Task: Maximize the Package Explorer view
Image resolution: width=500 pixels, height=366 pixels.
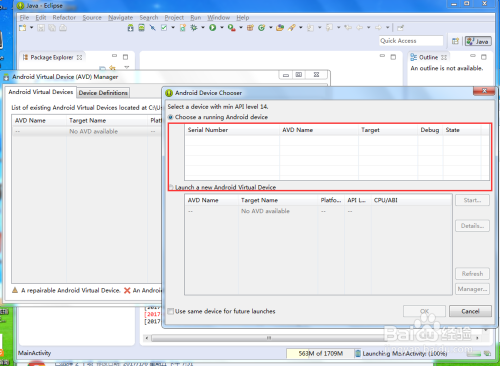Action: click(125, 57)
